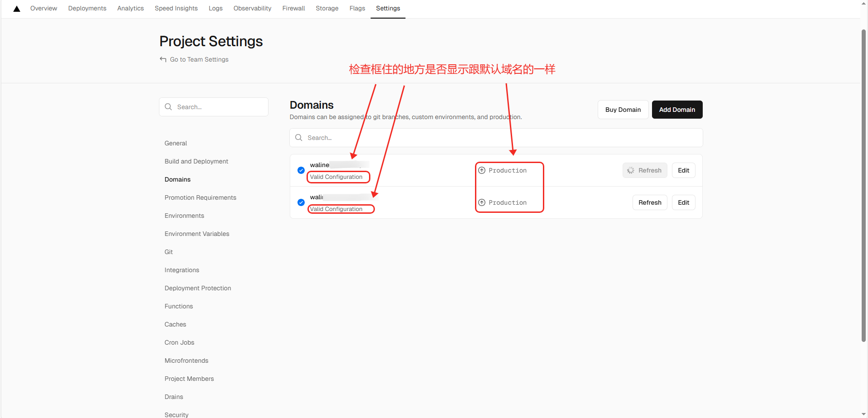Go to Team Settings link
Image resolution: width=868 pixels, height=418 pixels.
pos(199,59)
